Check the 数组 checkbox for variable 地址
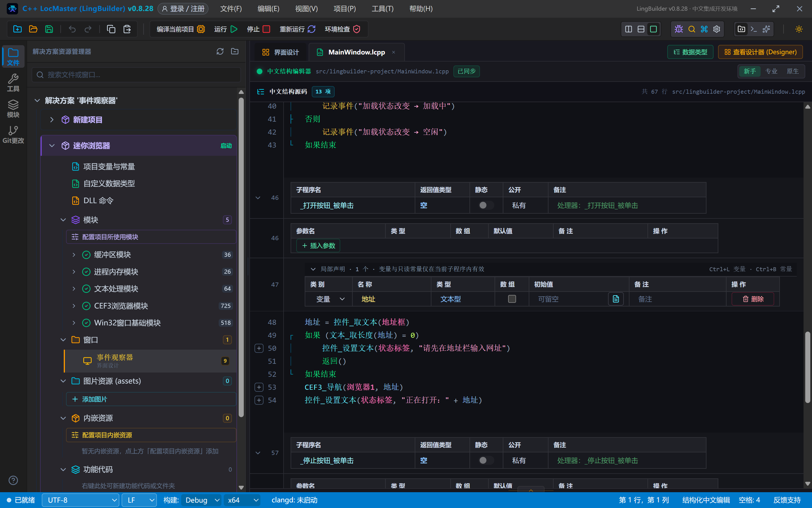 point(512,299)
